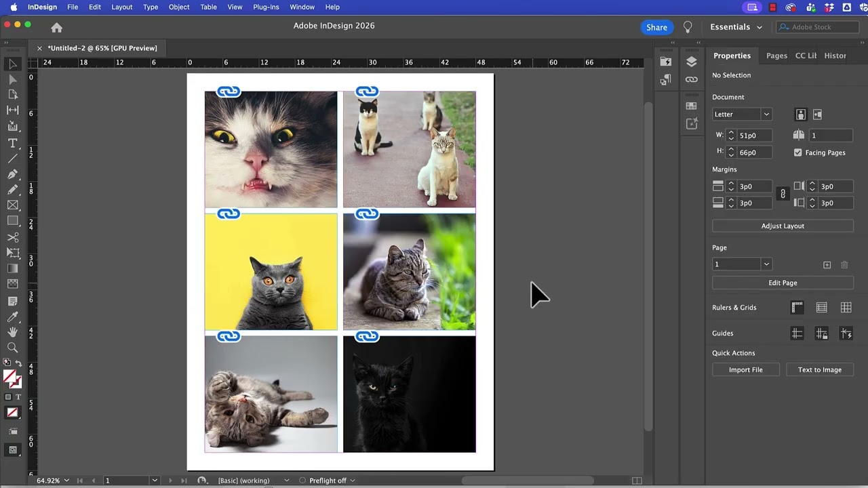
Task: Select the Gap tool
Action: (13, 110)
